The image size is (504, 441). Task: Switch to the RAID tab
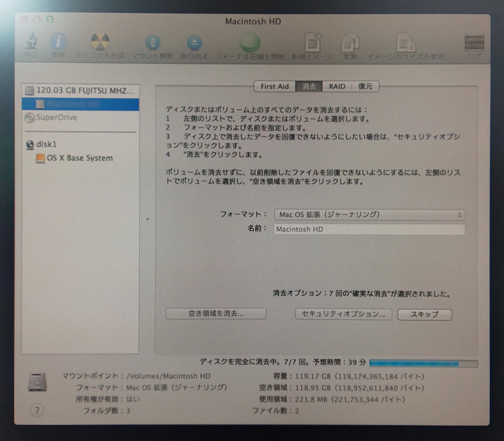(337, 86)
